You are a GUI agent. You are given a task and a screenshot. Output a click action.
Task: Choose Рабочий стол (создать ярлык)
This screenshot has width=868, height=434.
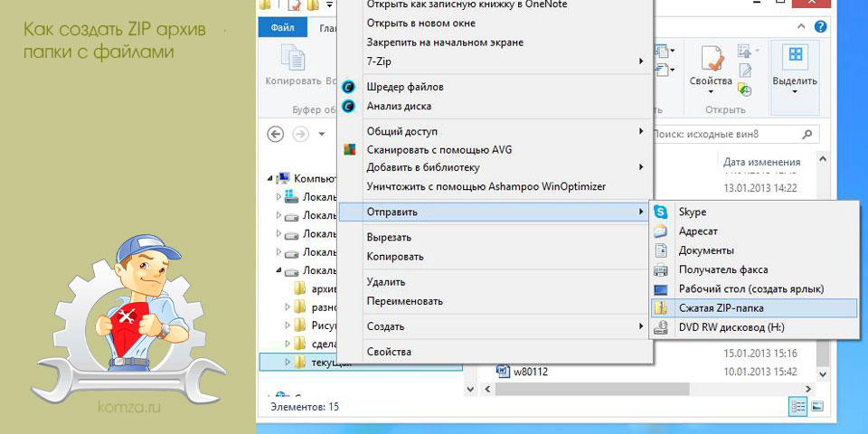(754, 289)
